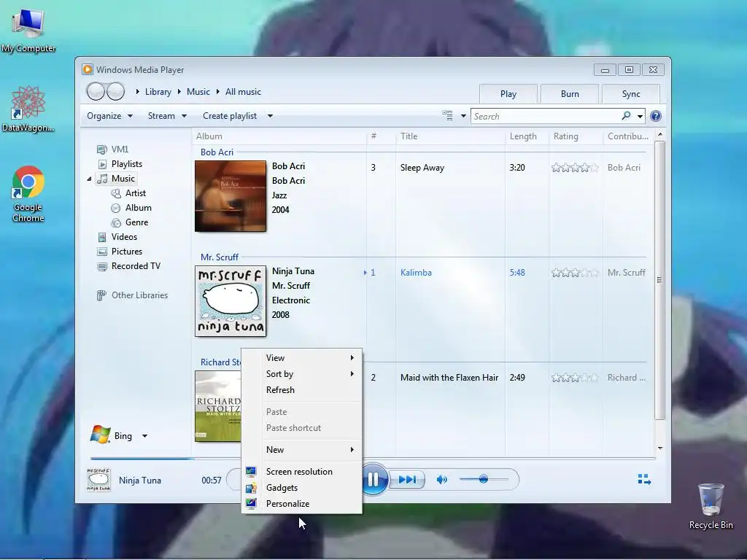The width and height of the screenshot is (747, 560).
Task: Click the playback seek bar
Action: click(x=373, y=458)
